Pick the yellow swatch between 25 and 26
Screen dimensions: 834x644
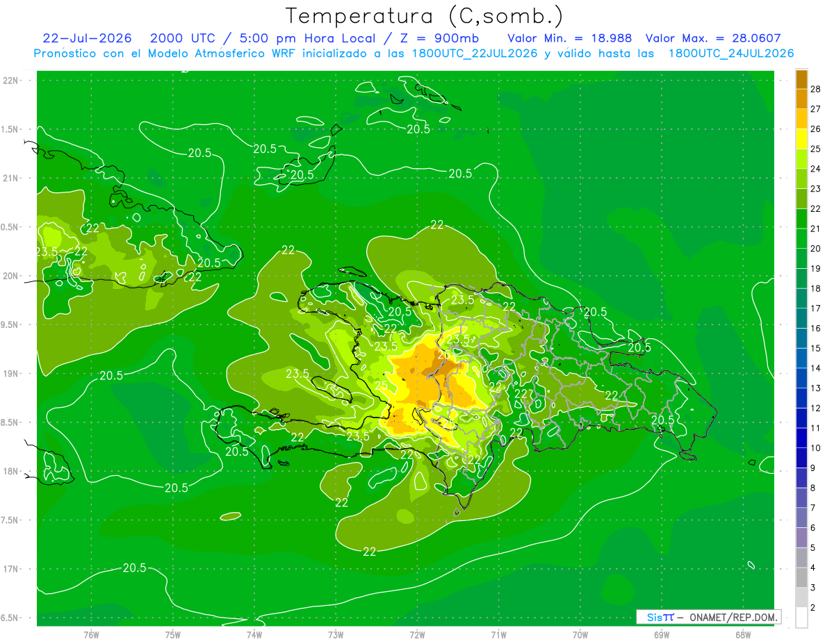pos(801,139)
